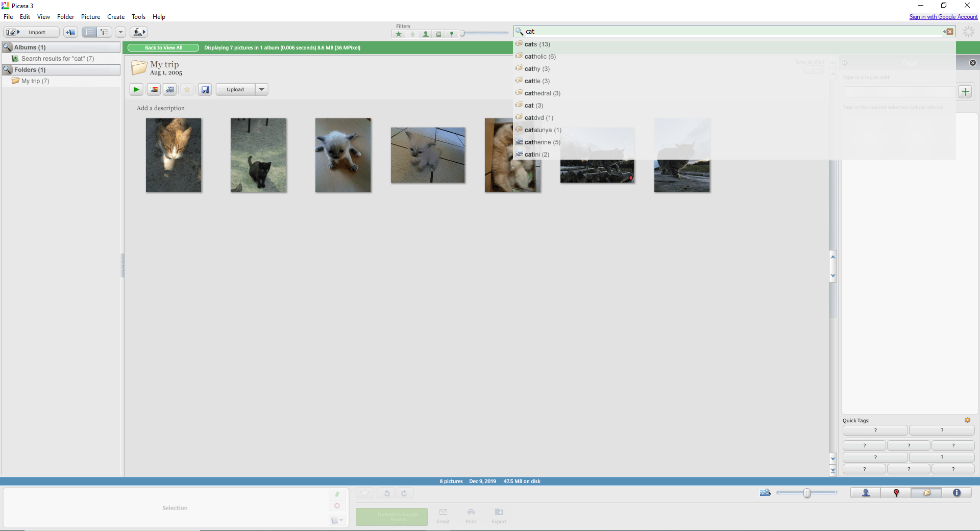Open the view options dropdown arrow

coord(120,32)
